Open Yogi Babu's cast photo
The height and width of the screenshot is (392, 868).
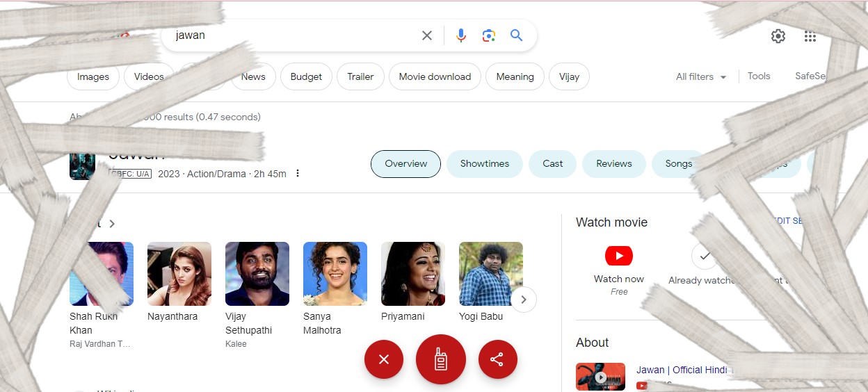click(491, 274)
